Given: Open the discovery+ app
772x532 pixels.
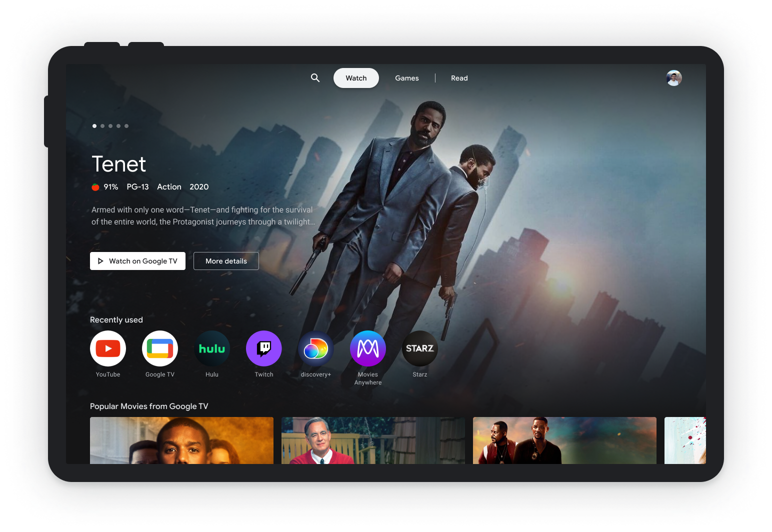Looking at the screenshot, I should pyautogui.click(x=315, y=348).
